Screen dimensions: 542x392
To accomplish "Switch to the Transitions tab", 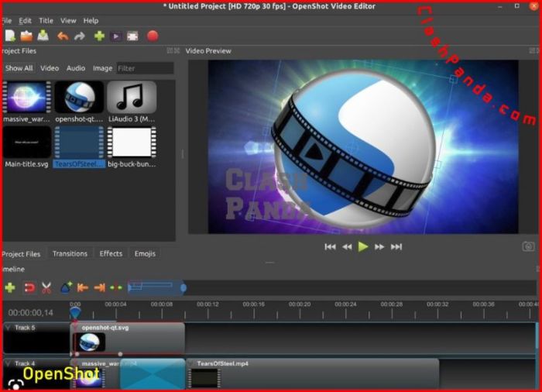I will [70, 253].
